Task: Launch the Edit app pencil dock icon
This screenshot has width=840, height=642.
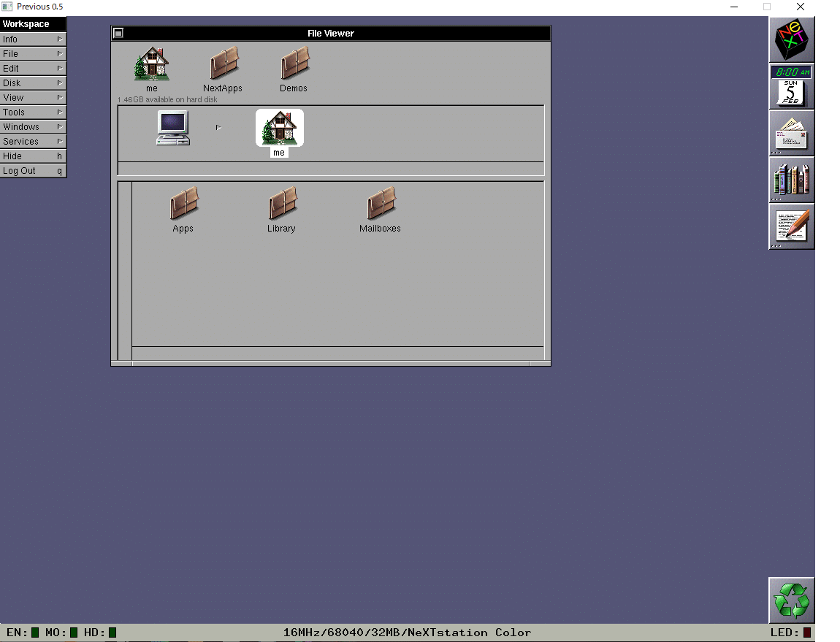Action: point(792,226)
